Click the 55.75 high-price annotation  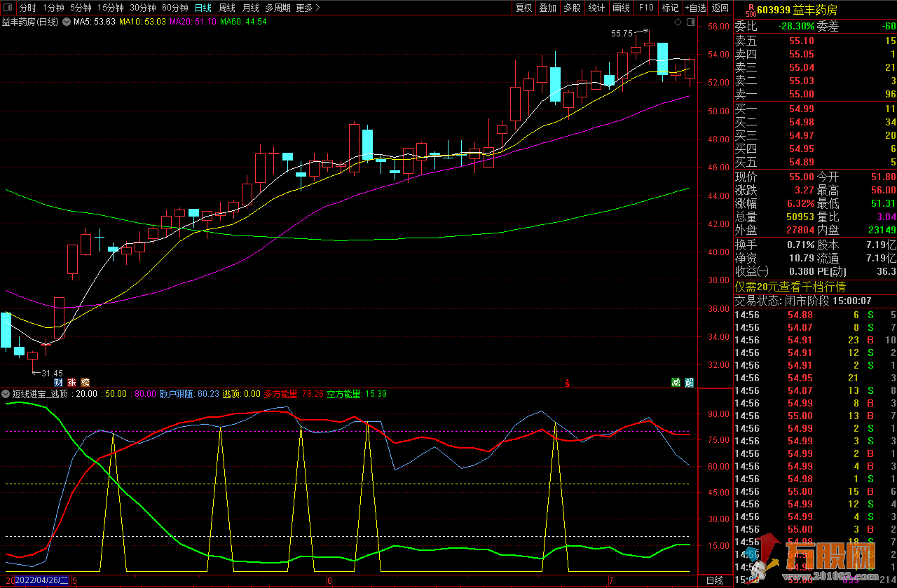click(622, 33)
